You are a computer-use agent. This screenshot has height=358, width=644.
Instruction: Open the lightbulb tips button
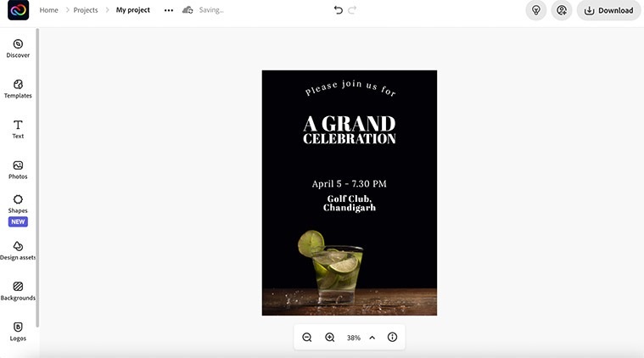536,10
